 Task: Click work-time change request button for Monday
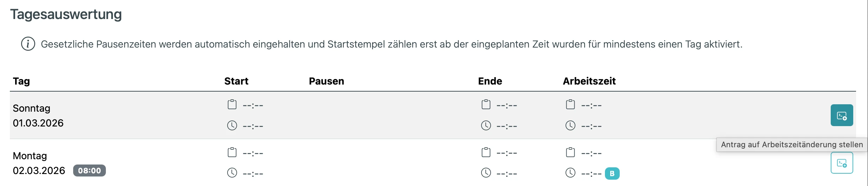tap(842, 163)
